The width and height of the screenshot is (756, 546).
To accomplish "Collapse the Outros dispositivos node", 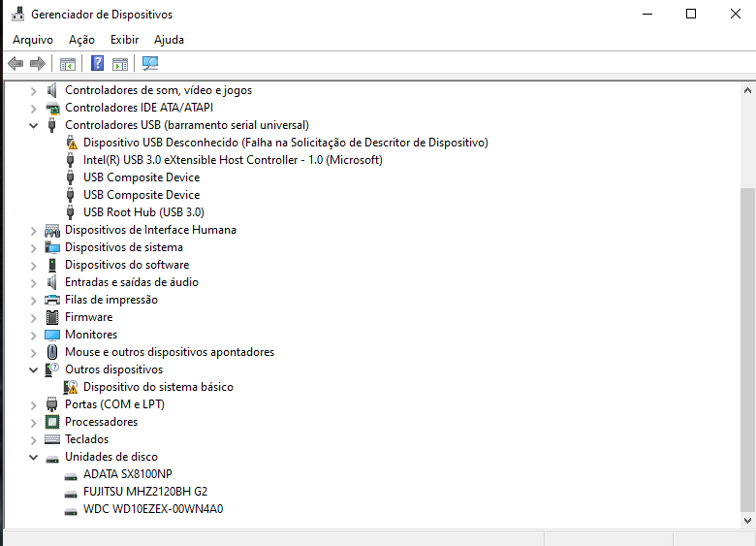I will tap(33, 369).
